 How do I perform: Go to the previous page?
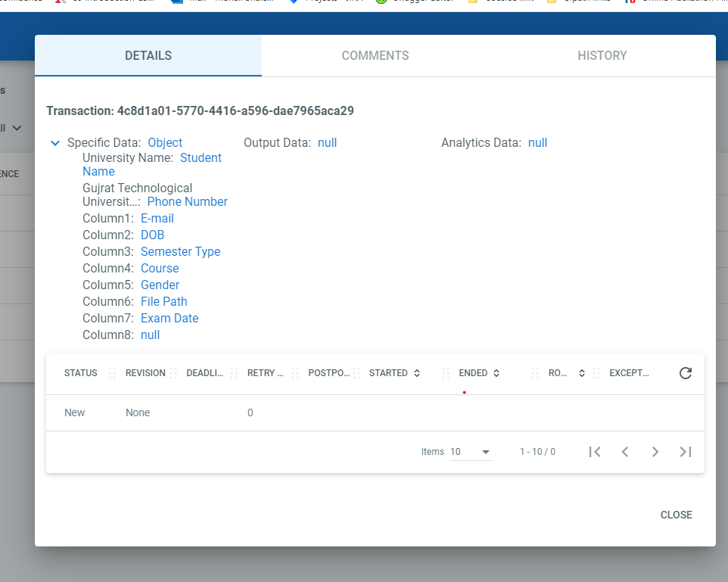tap(625, 452)
